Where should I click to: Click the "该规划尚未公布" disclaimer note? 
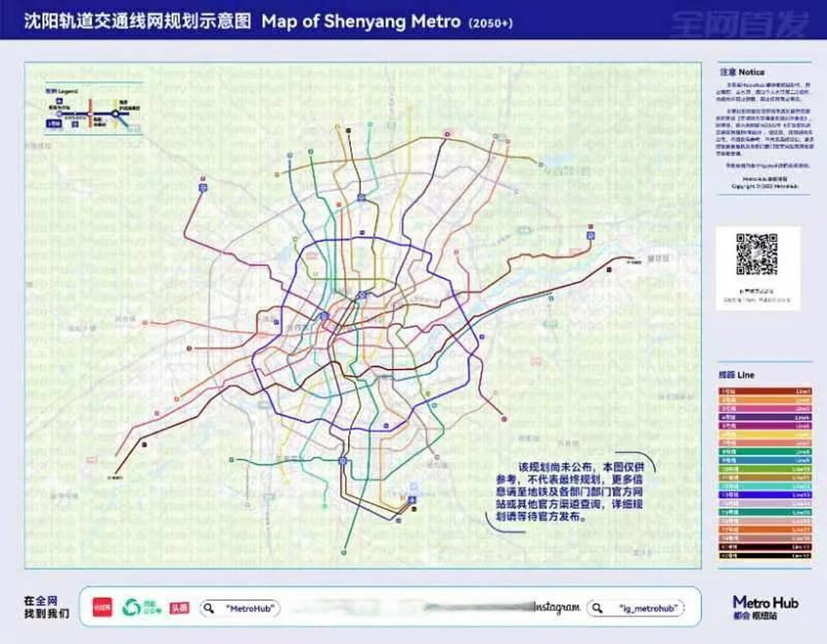569,492
